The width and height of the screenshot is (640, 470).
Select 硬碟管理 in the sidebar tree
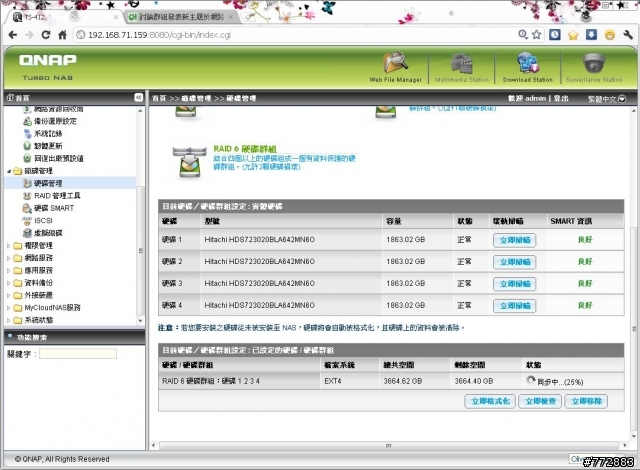48,183
